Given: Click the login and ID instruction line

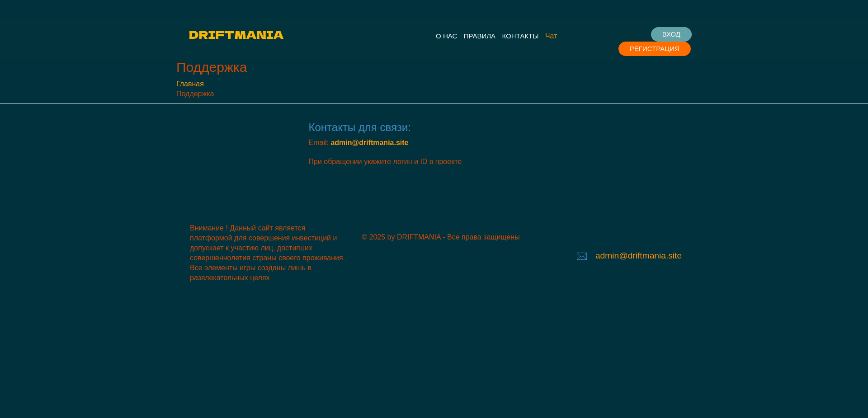Looking at the screenshot, I should (385, 161).
